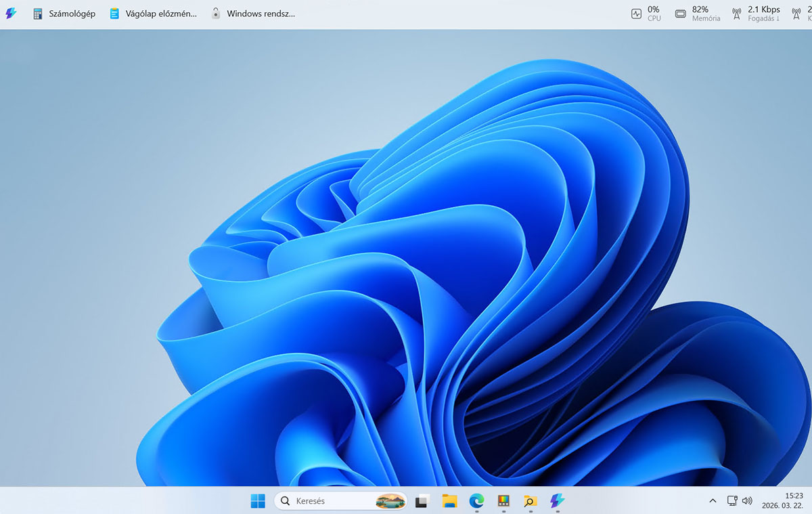Open Vágólap előzmények in the top dock
The image size is (812, 514).
tap(153, 14)
